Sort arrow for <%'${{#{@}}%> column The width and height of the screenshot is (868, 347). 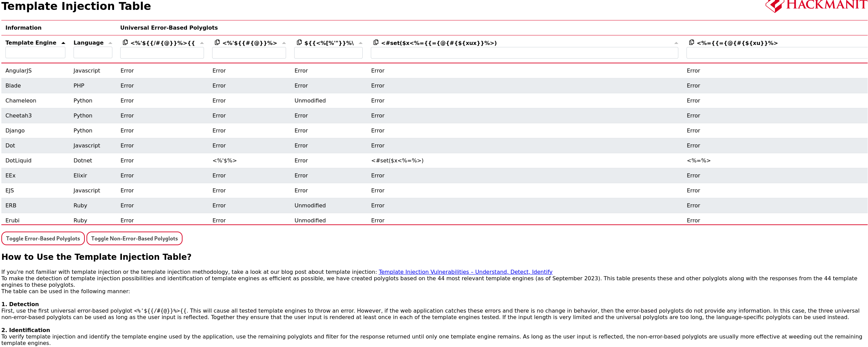click(x=284, y=43)
